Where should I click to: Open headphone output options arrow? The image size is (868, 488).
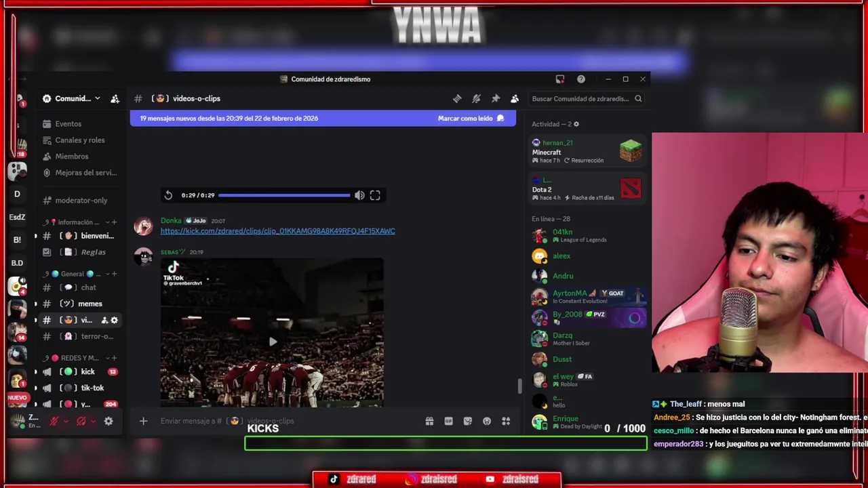[93, 421]
